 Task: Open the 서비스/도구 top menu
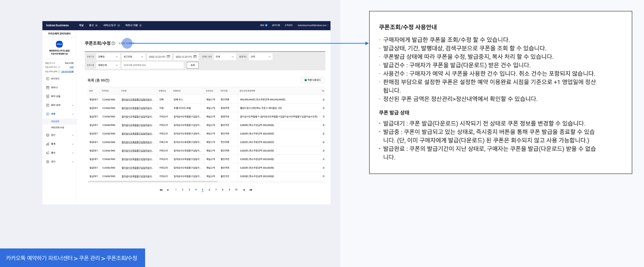tap(111, 25)
